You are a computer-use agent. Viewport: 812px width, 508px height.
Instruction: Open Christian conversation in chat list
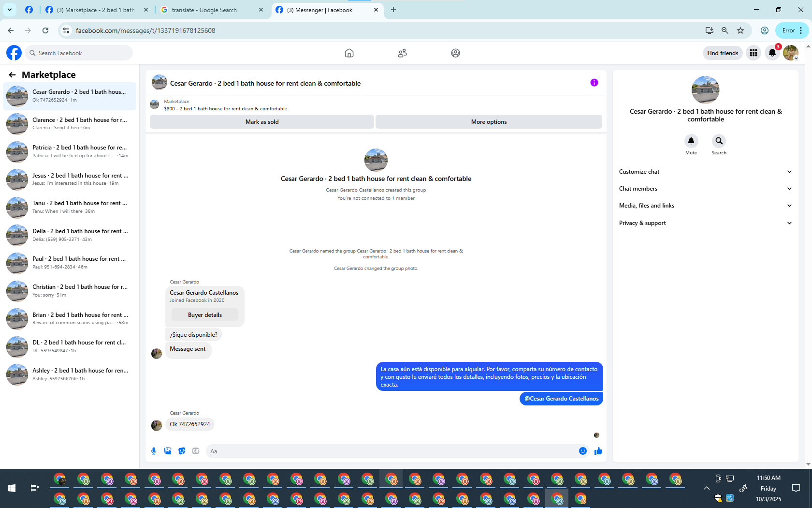click(70, 291)
